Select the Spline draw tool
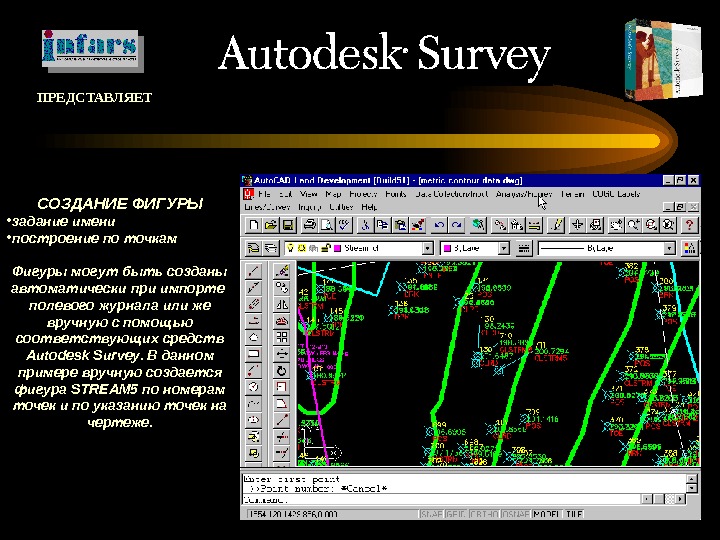The image size is (720, 540). click(253, 403)
